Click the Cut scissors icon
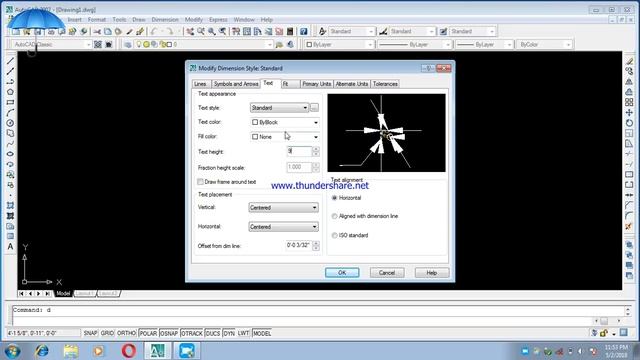Screen dimensions: 640x360 (x=97, y=31)
